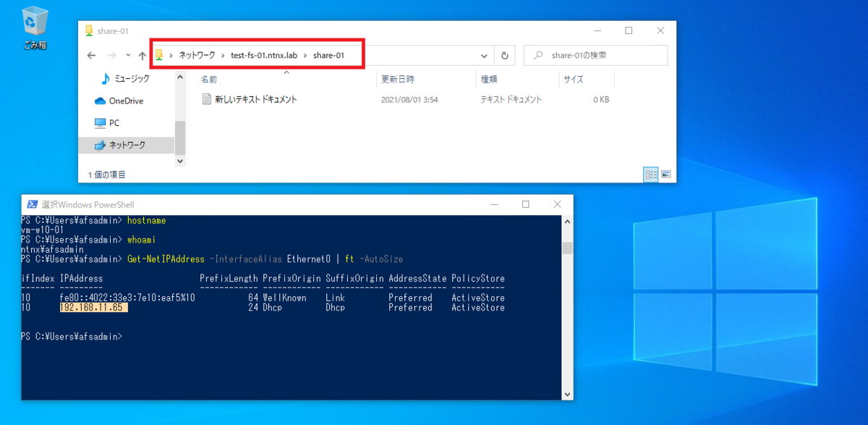Viewport: 868px width, 425px height.
Task: Click the ミュージック music note icon
Action: click(106, 78)
